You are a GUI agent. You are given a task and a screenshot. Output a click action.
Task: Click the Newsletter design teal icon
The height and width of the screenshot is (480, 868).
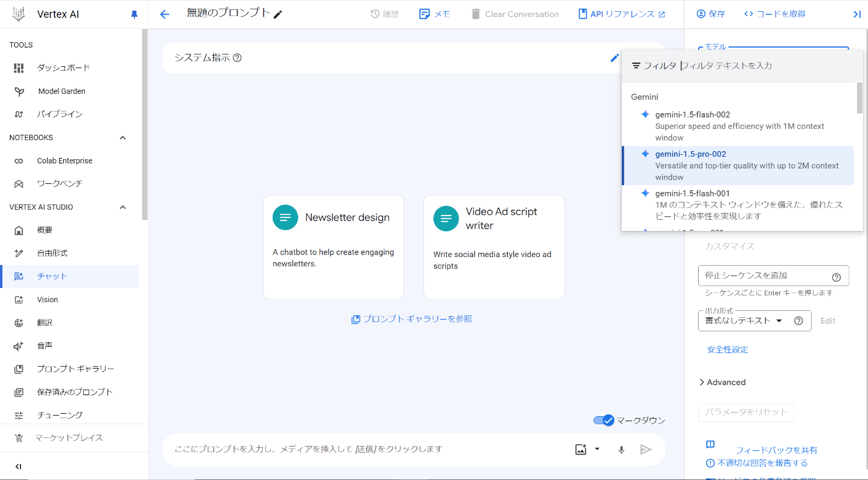tap(285, 217)
